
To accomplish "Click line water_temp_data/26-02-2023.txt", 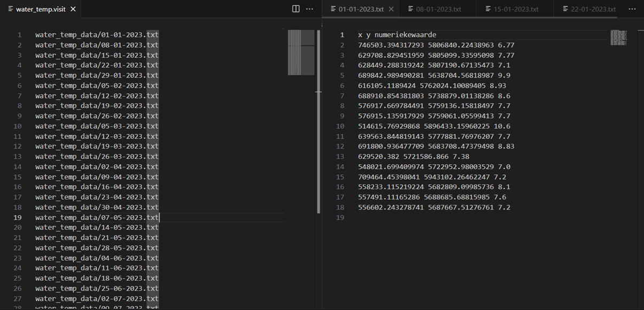I will click(x=97, y=116).
